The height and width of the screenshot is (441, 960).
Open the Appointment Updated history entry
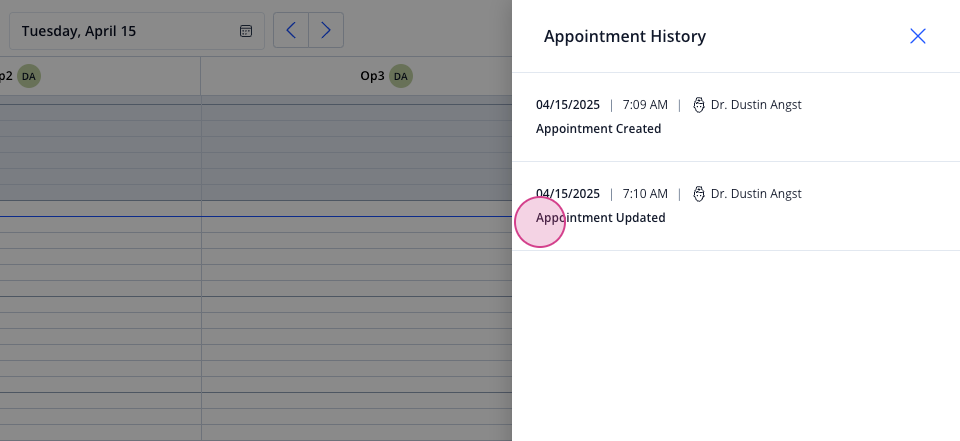[736, 206]
